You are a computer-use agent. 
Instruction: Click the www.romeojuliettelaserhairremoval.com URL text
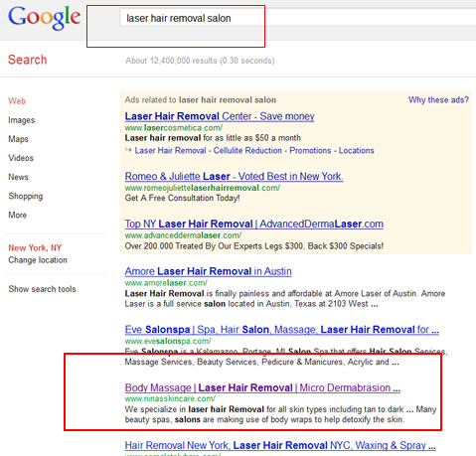203,188
